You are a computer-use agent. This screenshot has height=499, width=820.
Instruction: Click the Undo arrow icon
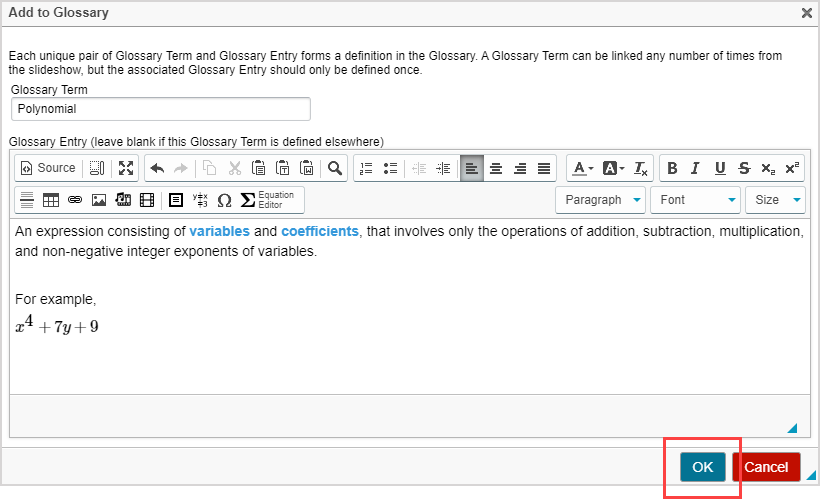[157, 168]
